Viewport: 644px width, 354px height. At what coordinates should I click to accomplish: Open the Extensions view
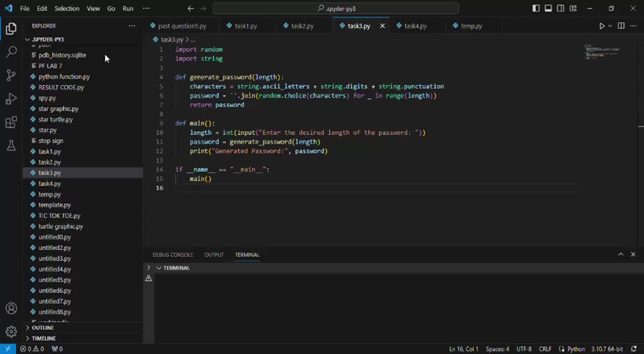click(x=11, y=122)
